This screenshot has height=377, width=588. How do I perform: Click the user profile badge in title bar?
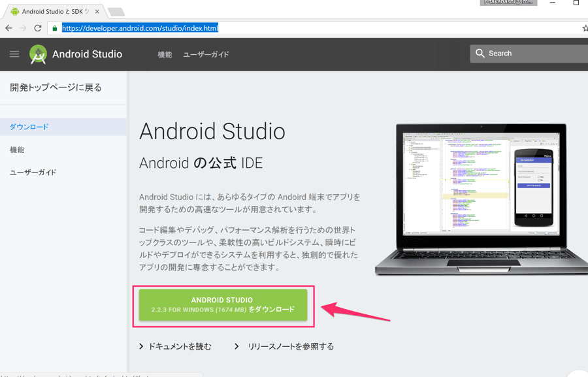[x=508, y=2]
